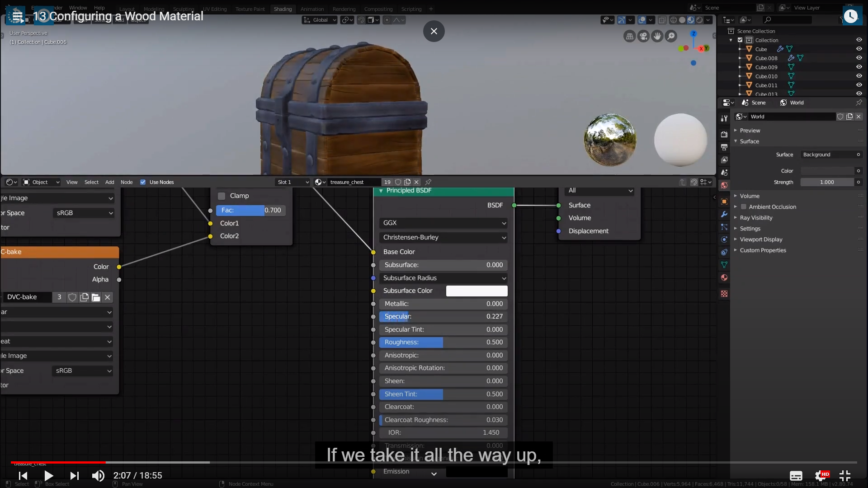Click the viewport camera view icon
This screenshot has width=868, height=488.
point(643,36)
